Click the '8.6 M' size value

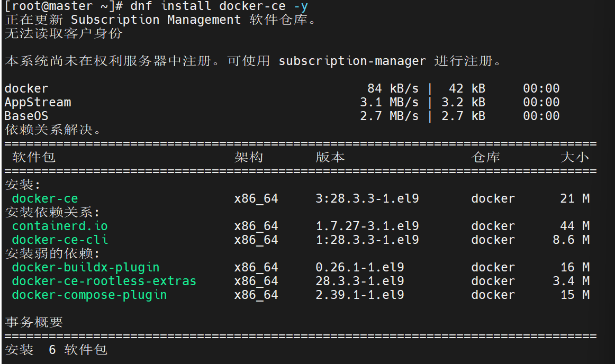[x=571, y=240]
